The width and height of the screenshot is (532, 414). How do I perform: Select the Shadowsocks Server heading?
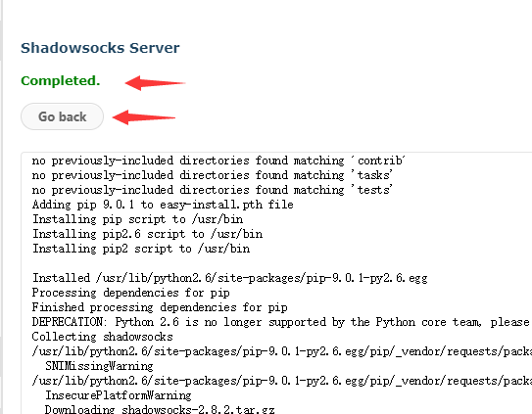[100, 48]
